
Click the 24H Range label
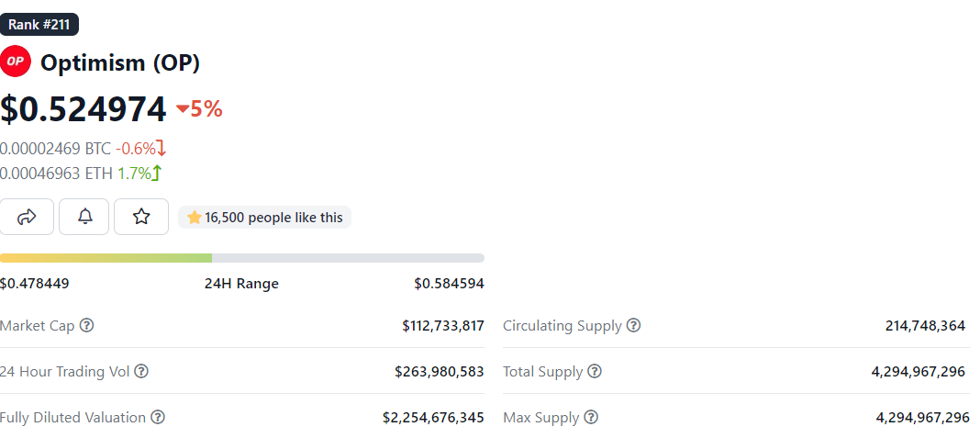click(x=241, y=284)
